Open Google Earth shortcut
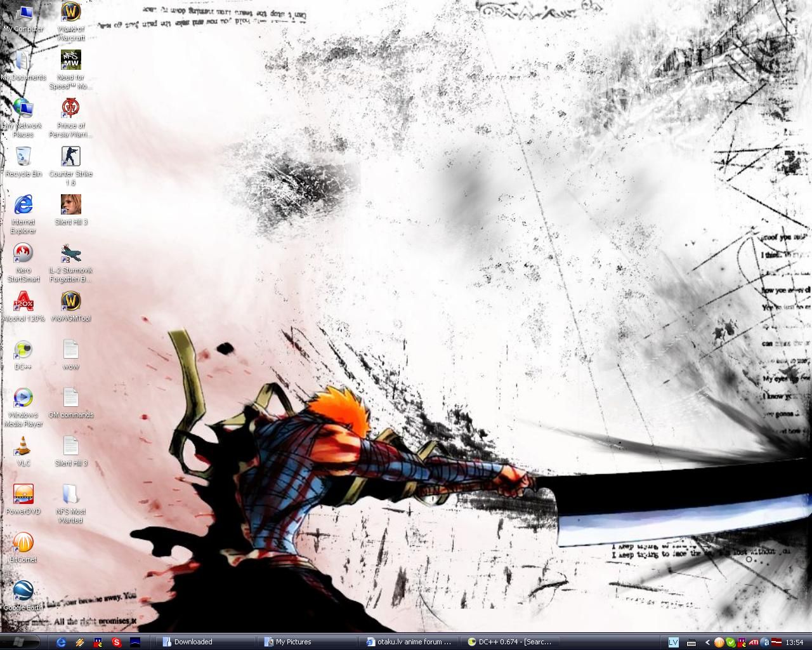 (x=23, y=596)
